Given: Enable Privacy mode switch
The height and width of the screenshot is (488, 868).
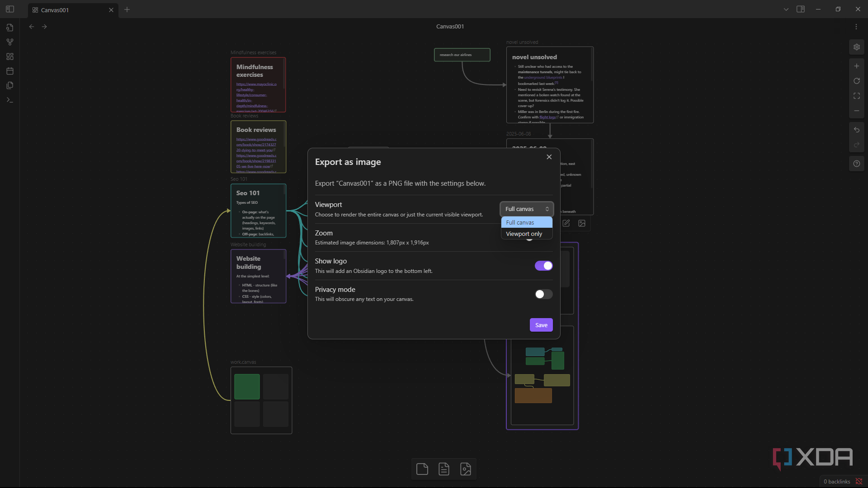Looking at the screenshot, I should 544,294.
